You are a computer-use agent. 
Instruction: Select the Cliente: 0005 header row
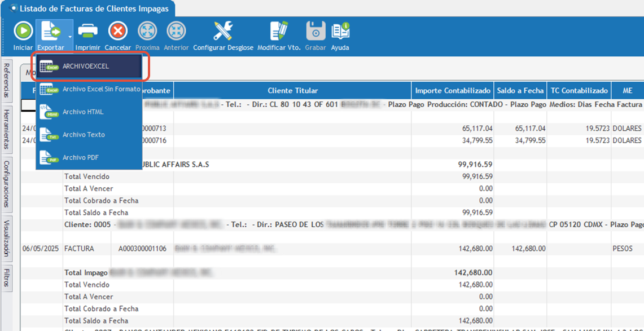[x=353, y=225]
